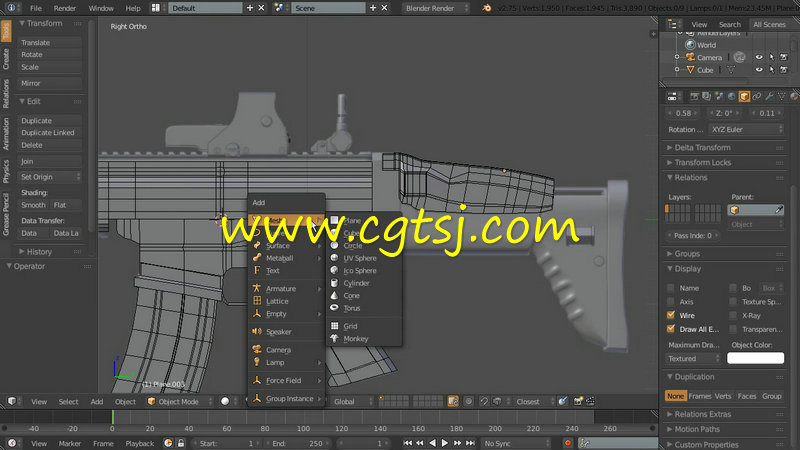Image resolution: width=800 pixels, height=450 pixels.
Task: Open the Object Mode dropdown
Action: 179,402
